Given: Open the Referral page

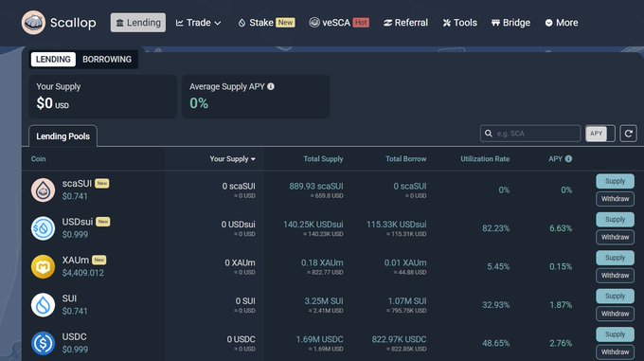Looking at the screenshot, I should [x=405, y=23].
